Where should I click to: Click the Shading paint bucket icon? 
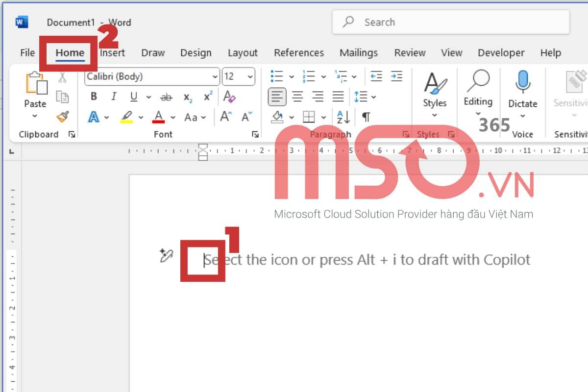click(x=277, y=117)
